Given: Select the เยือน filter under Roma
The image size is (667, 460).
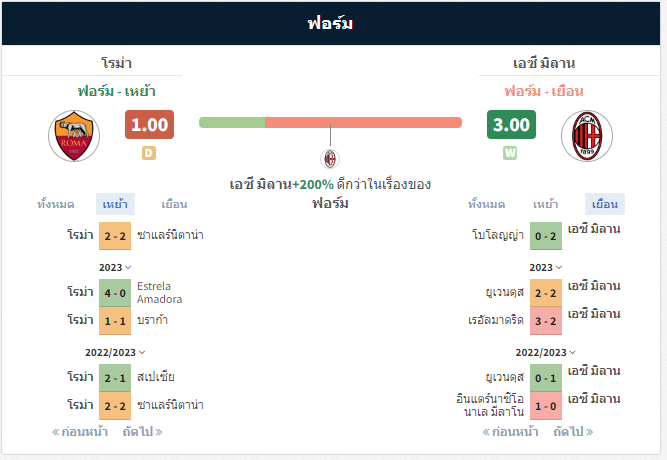Looking at the screenshot, I should click(174, 204).
